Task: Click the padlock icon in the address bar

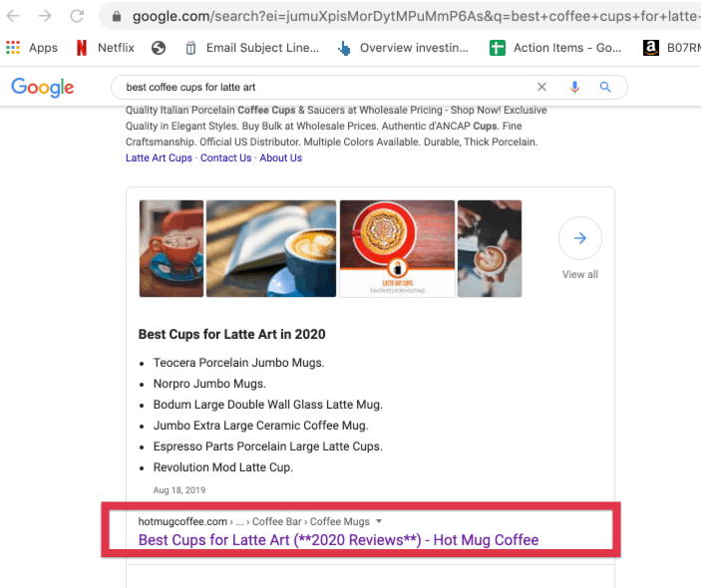Action: click(x=117, y=17)
